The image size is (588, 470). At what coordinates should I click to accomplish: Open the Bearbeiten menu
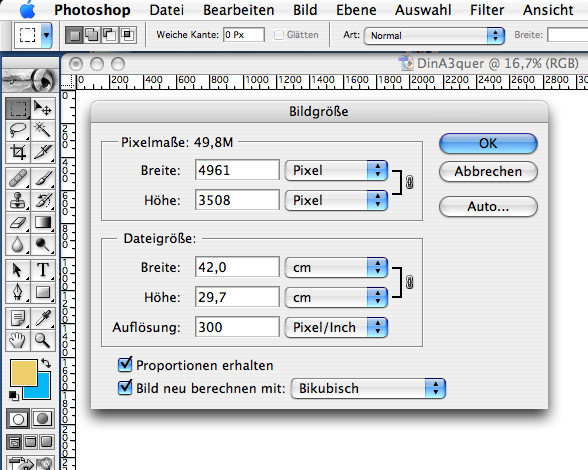click(238, 10)
